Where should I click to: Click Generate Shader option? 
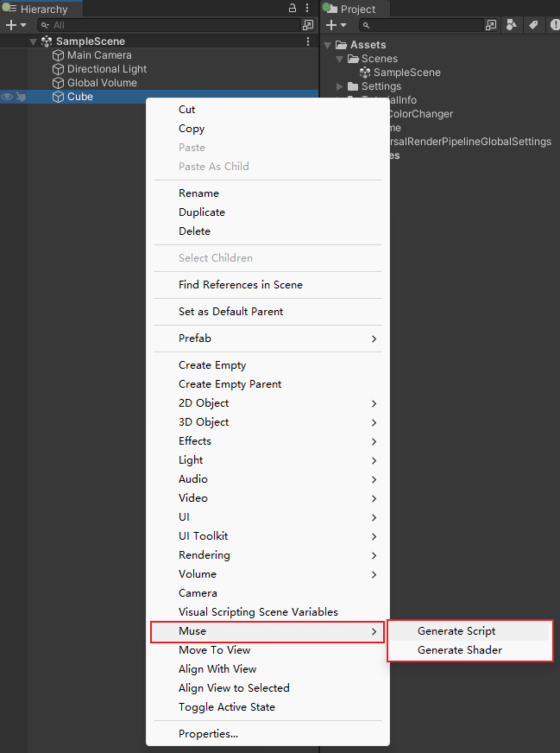[x=459, y=650]
